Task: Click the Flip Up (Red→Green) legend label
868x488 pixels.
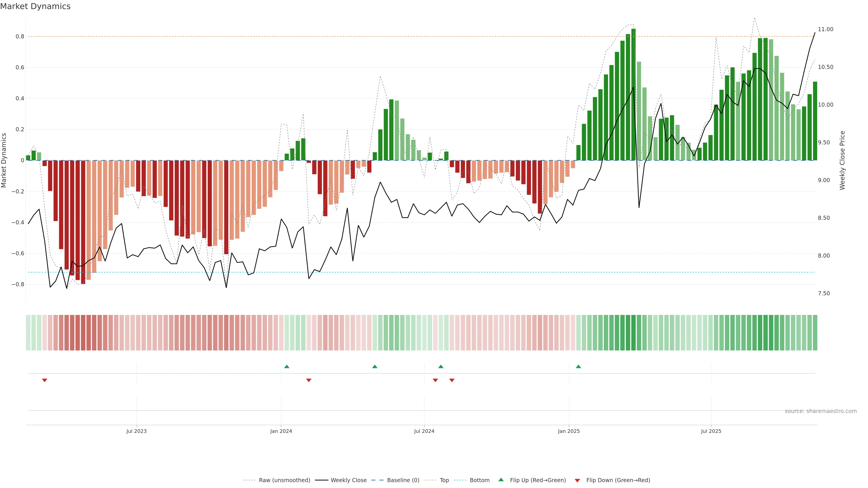Action: click(538, 480)
